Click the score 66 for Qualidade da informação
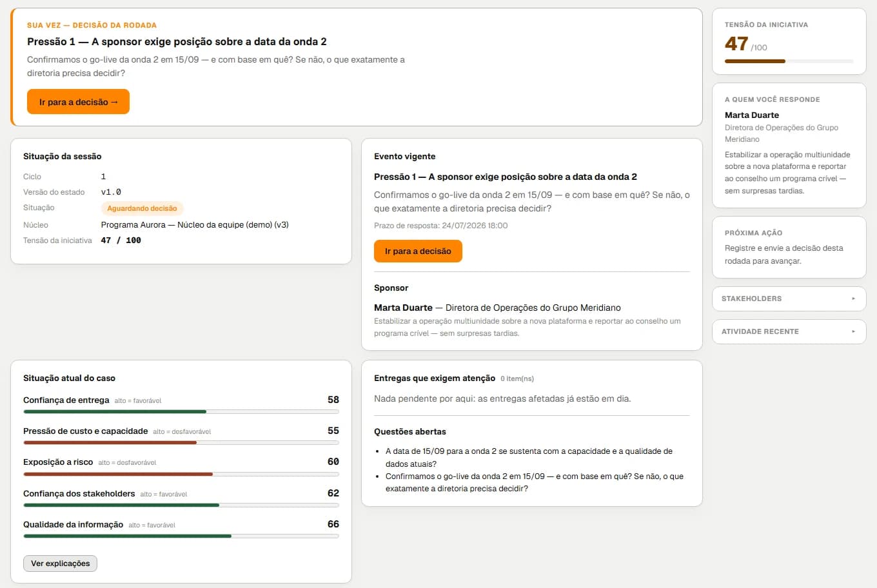 pos(333,524)
